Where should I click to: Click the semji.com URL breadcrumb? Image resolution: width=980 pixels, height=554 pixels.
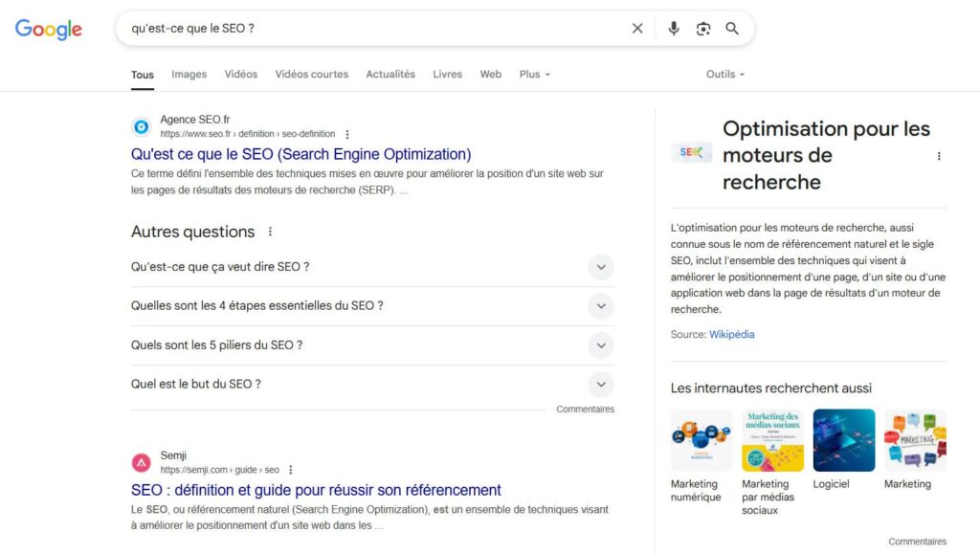pyautogui.click(x=219, y=470)
